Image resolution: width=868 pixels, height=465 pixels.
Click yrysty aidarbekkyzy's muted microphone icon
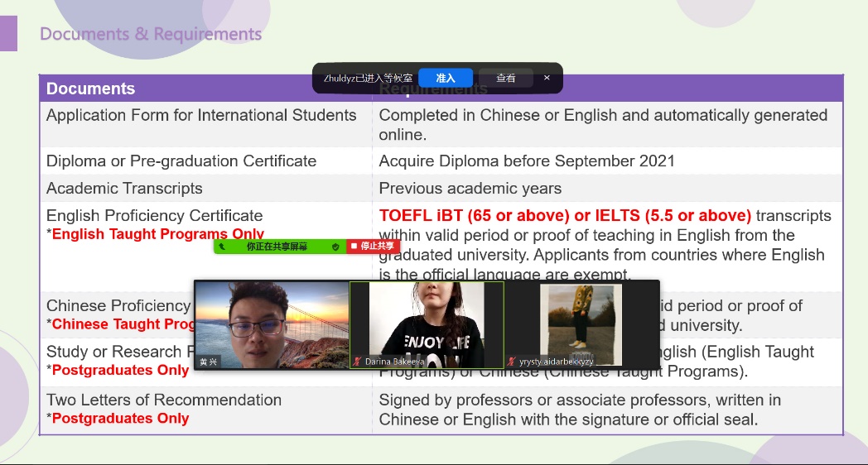pos(512,362)
